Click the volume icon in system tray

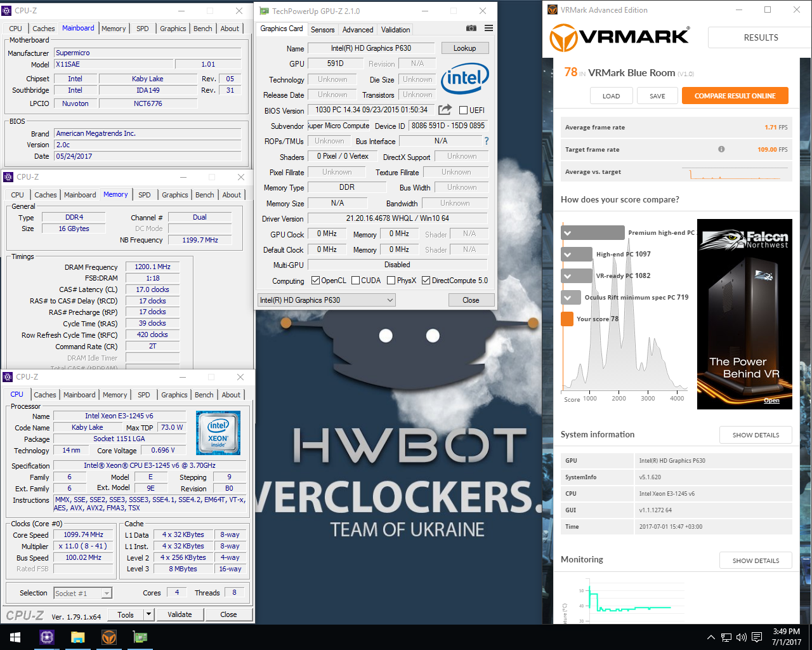741,637
